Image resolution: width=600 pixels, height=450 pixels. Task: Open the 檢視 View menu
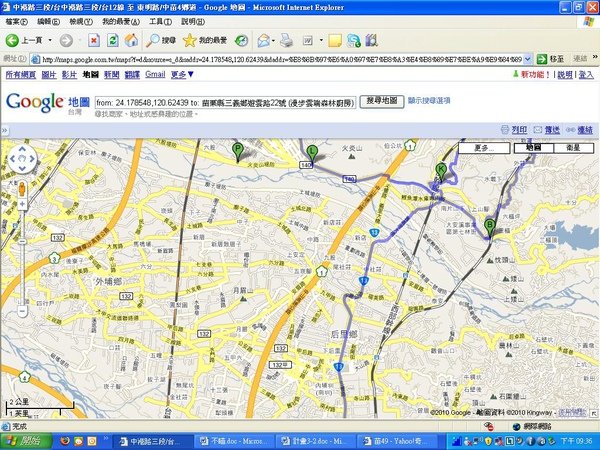(x=81, y=22)
